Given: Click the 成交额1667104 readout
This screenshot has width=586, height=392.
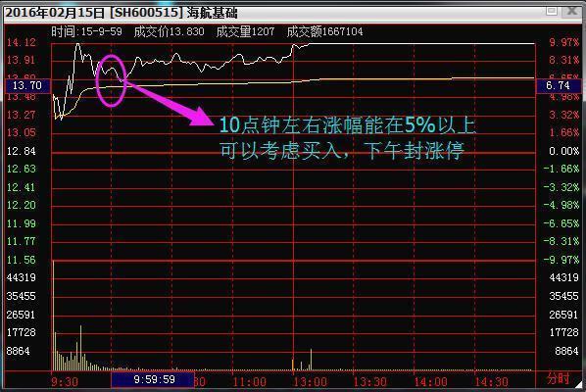Looking at the screenshot, I should point(324,31).
